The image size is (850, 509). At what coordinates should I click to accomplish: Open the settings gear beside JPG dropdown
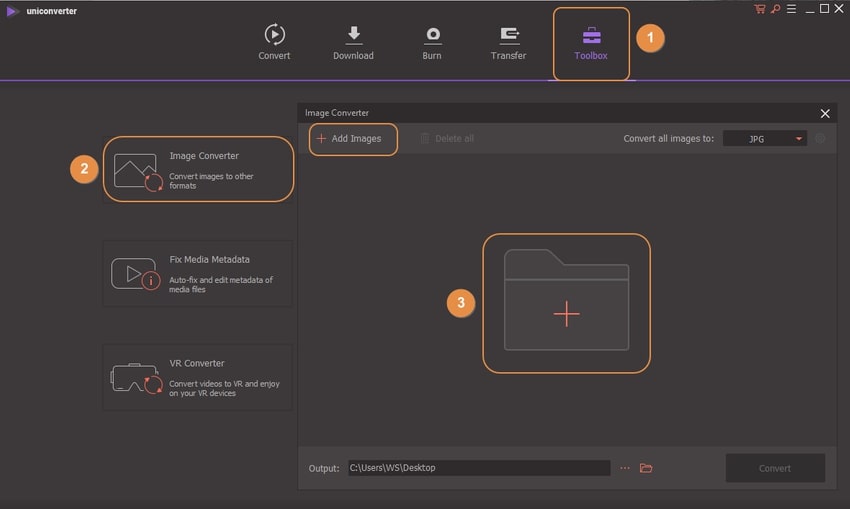820,139
